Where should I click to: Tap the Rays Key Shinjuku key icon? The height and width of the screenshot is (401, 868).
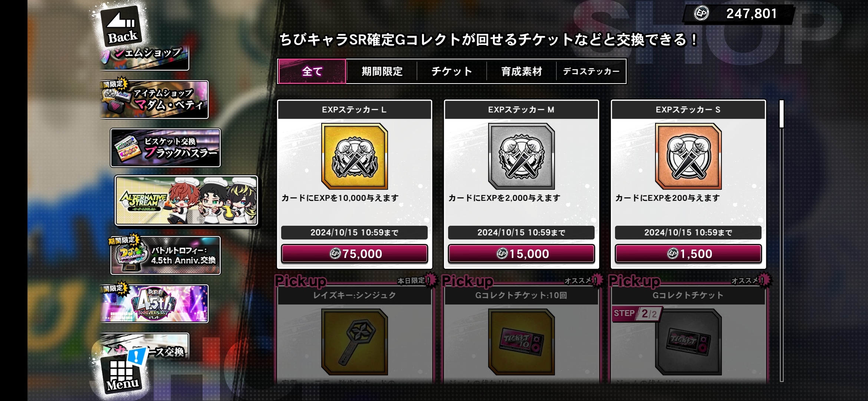pyautogui.click(x=354, y=342)
